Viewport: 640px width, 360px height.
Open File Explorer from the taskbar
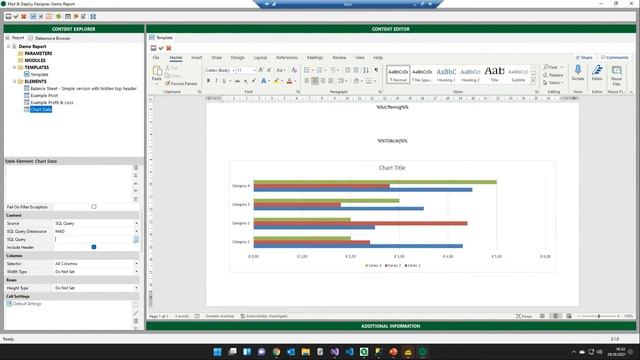(305, 352)
